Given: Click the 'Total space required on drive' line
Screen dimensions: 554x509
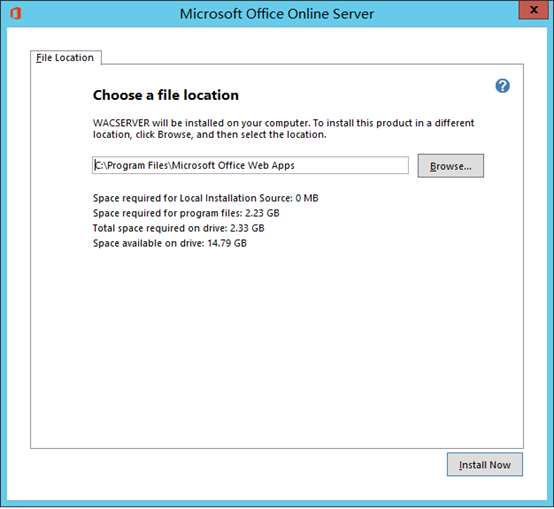Looking at the screenshot, I should coord(178,228).
